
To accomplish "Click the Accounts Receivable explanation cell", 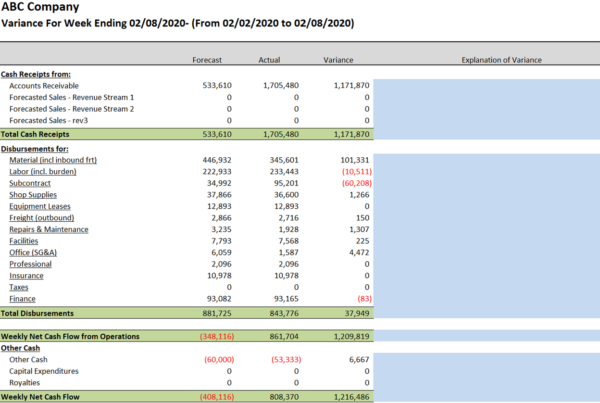I will (487, 85).
